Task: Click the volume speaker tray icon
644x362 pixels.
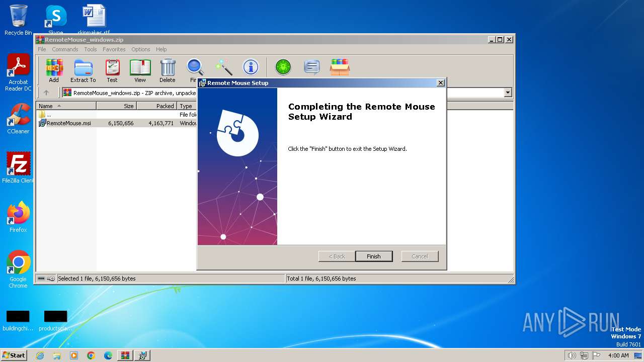Action: tap(572, 355)
